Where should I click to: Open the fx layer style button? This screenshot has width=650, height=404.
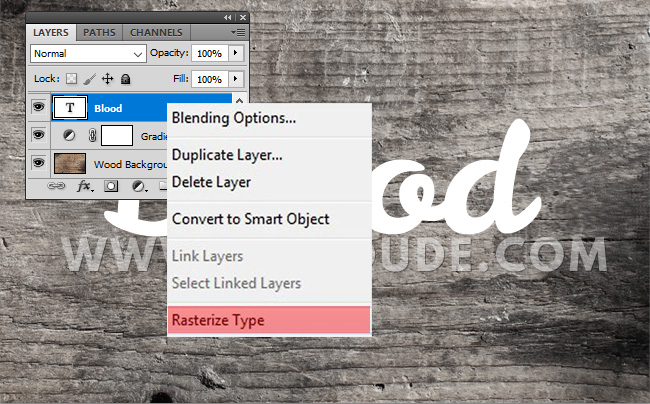coord(85,186)
